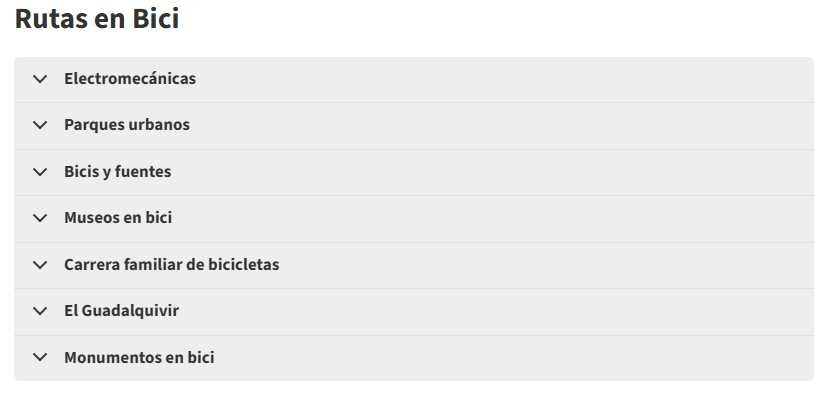The image size is (826, 395).
Task: Select the Rutas en Bici heading
Action: 97,18
